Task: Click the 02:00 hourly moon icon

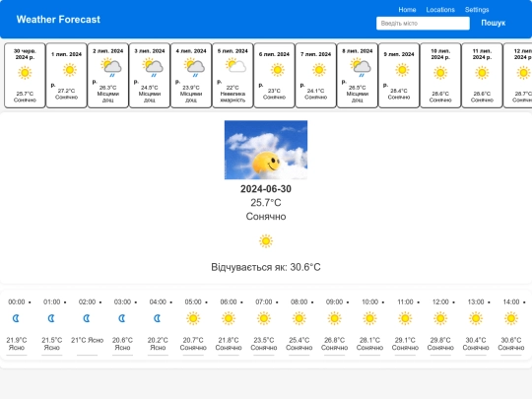Action: tap(87, 318)
